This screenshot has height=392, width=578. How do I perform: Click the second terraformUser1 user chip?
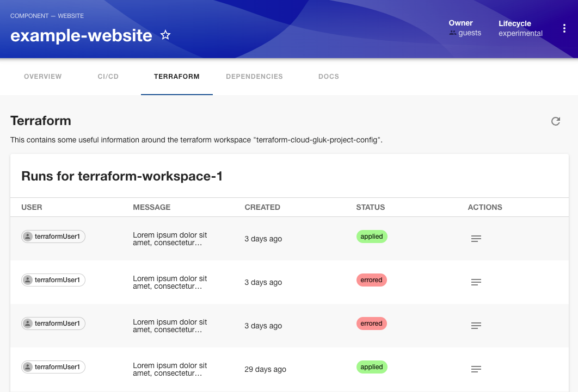[x=53, y=280]
